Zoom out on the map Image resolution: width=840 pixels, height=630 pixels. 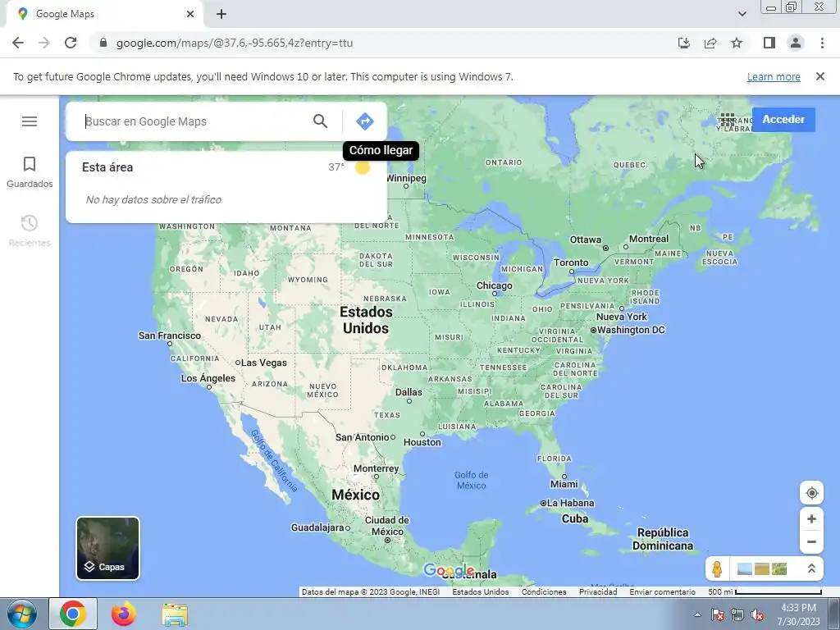click(x=811, y=541)
